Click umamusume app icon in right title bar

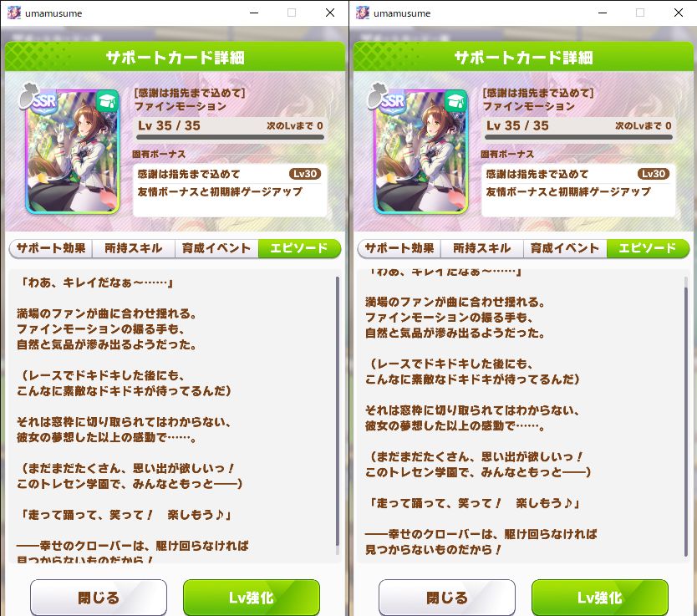coord(362,13)
